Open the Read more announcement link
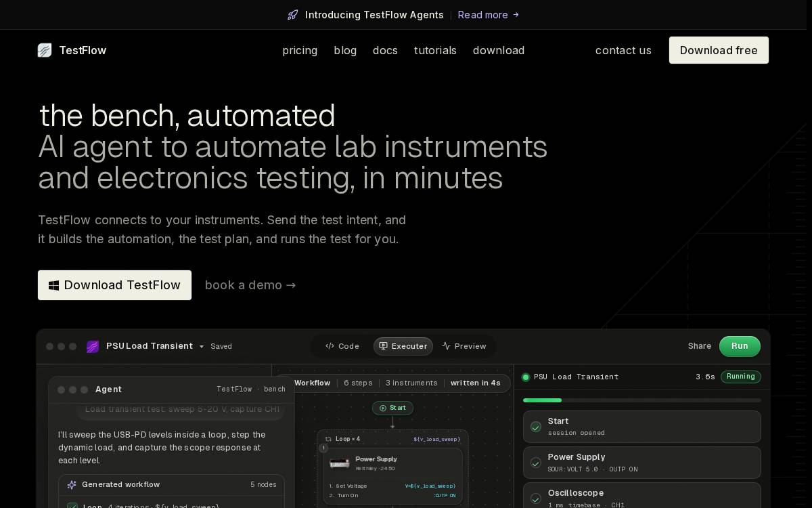Image resolution: width=812 pixels, height=508 pixels. point(489,15)
